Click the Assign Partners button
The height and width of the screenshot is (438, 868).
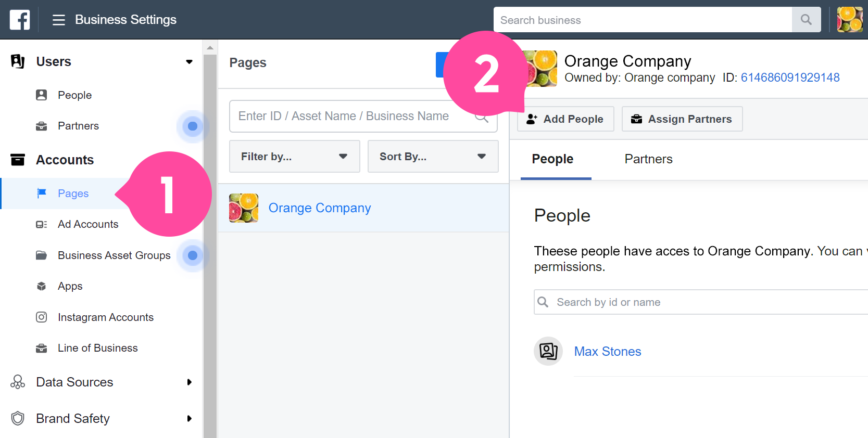pyautogui.click(x=682, y=119)
